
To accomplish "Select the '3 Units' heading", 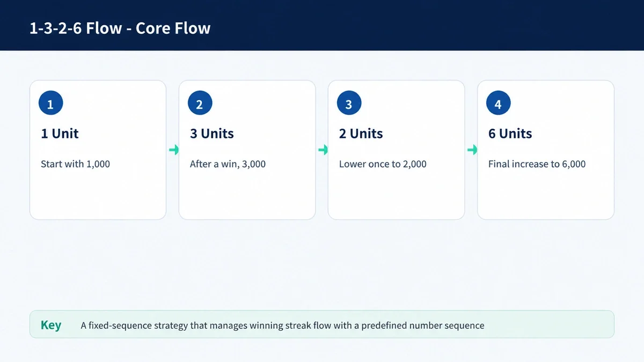I will 212,134.
